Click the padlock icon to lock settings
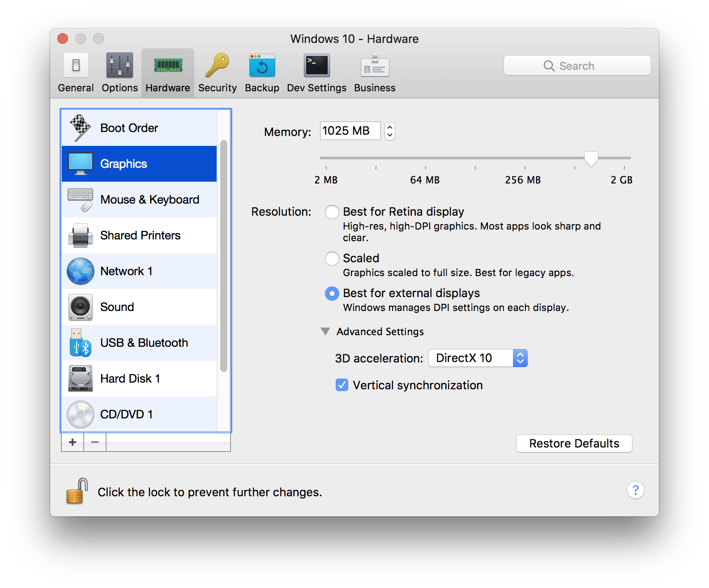709x588 pixels. pyautogui.click(x=77, y=491)
